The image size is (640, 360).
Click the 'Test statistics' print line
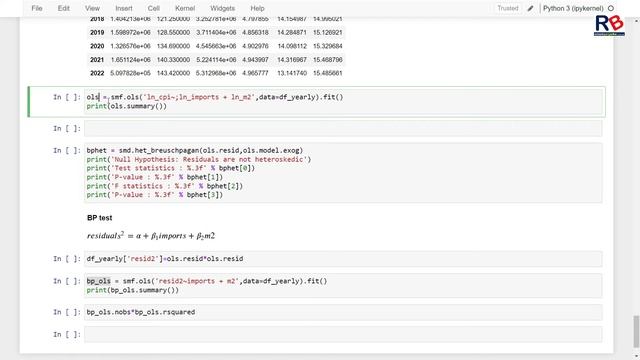[x=171, y=168]
